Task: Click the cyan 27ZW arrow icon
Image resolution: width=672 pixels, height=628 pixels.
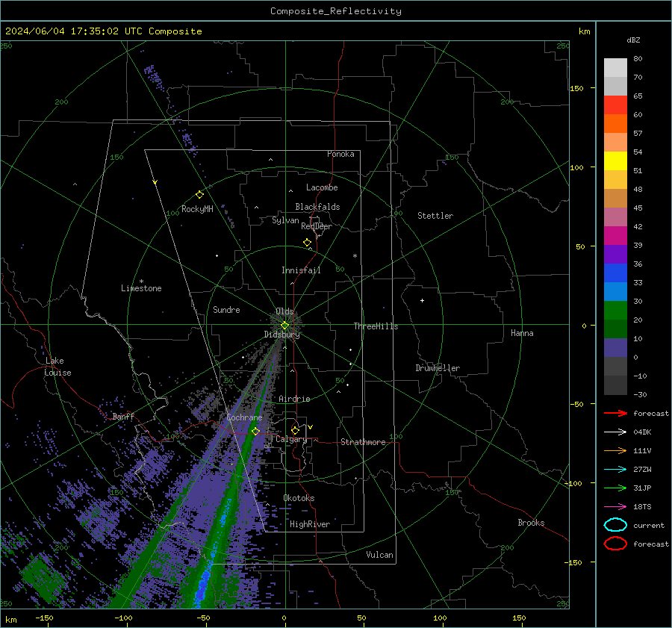Action: tap(615, 470)
